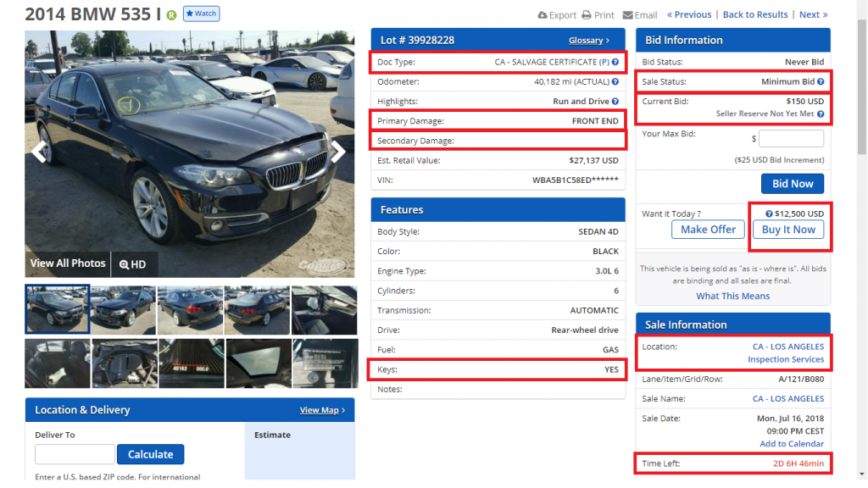868x488 pixels.
Task: Select the front seat interior thumbnail
Action: 325,310
